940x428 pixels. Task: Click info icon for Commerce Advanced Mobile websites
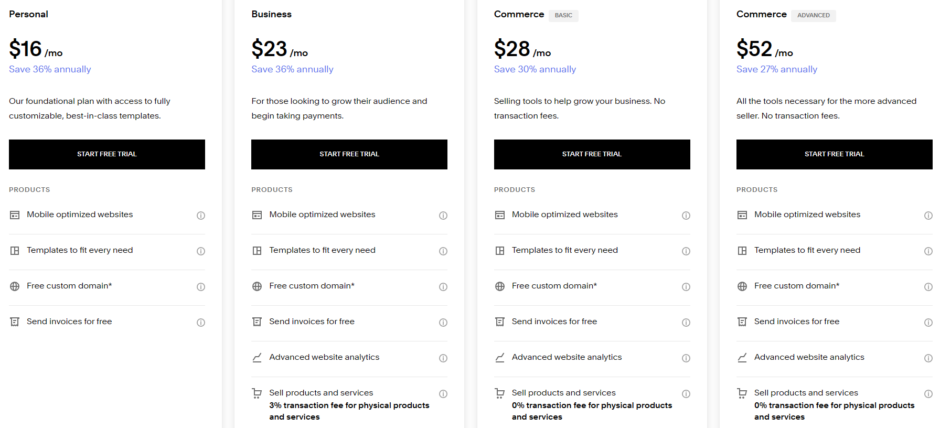[928, 215]
